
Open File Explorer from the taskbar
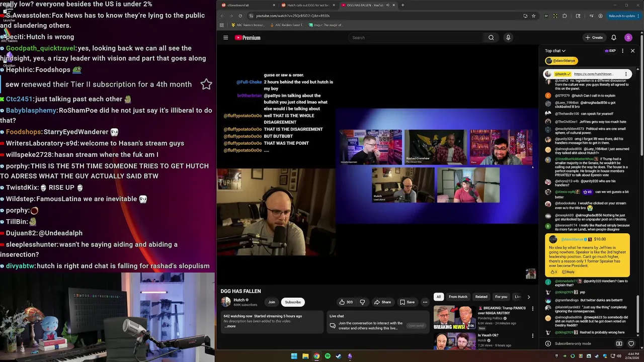(305, 356)
